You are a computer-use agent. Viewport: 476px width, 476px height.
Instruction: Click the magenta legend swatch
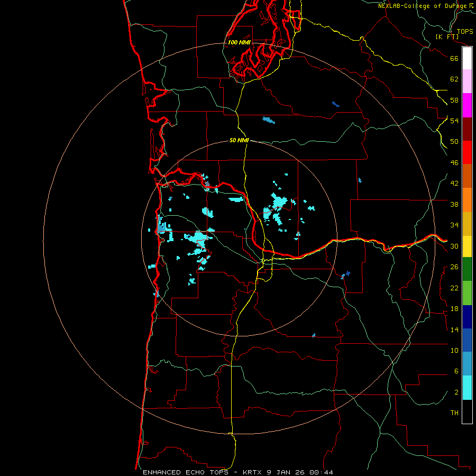pos(467,105)
